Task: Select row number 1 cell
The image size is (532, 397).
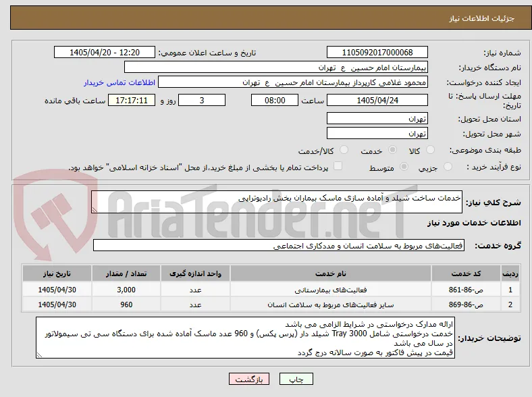Action: coord(510,290)
